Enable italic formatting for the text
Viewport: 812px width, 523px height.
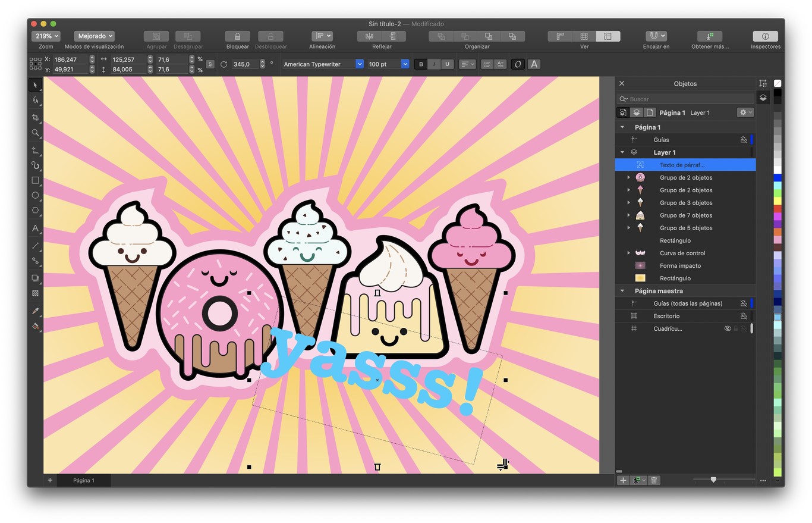[433, 64]
